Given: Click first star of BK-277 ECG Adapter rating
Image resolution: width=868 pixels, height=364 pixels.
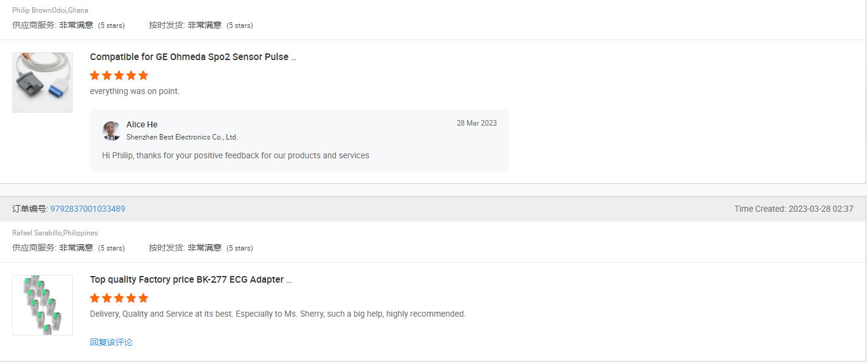Looking at the screenshot, I should (x=95, y=298).
